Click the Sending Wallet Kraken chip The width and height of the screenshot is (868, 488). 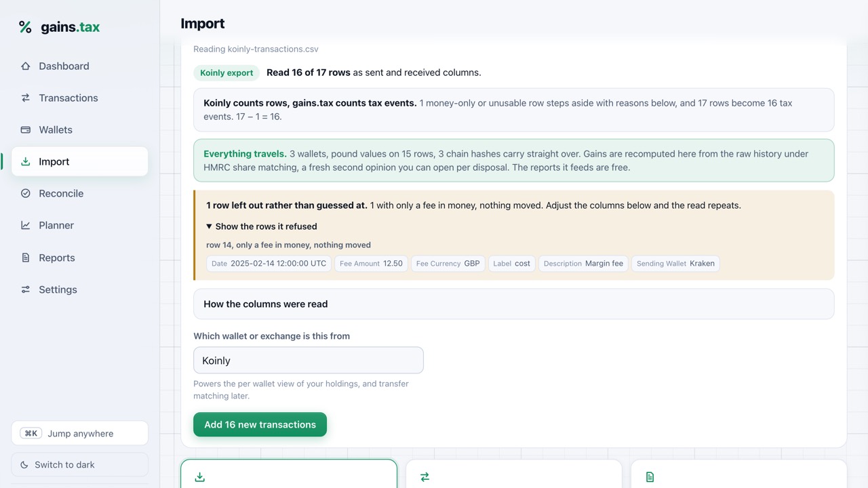(675, 264)
